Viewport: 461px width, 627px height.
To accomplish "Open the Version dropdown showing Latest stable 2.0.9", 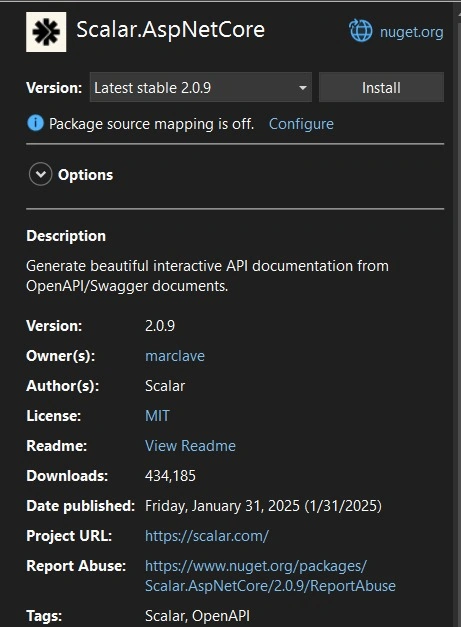I will pyautogui.click(x=201, y=87).
